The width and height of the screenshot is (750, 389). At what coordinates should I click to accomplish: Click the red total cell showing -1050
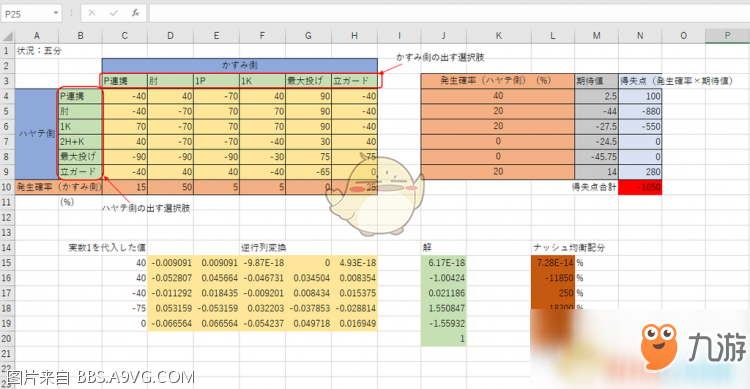[x=640, y=187]
